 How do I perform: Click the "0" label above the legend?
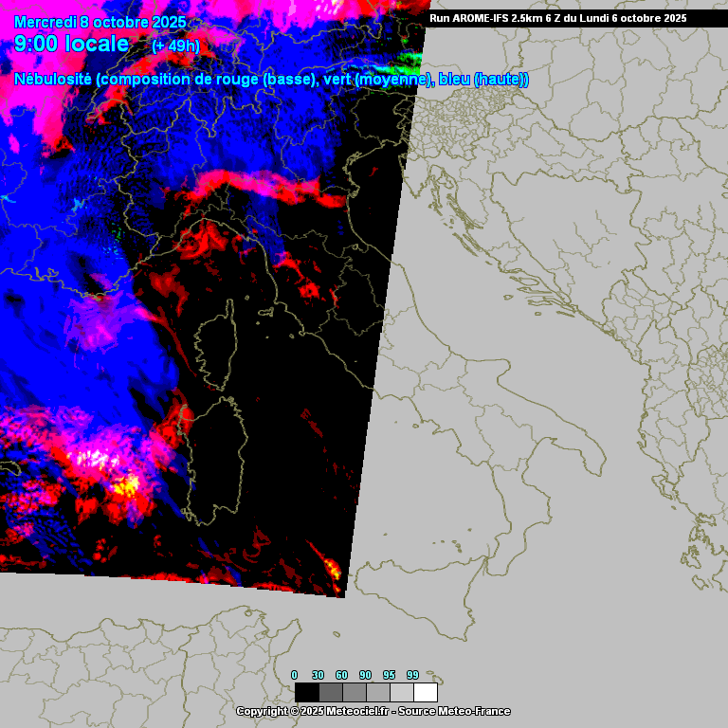(x=294, y=675)
